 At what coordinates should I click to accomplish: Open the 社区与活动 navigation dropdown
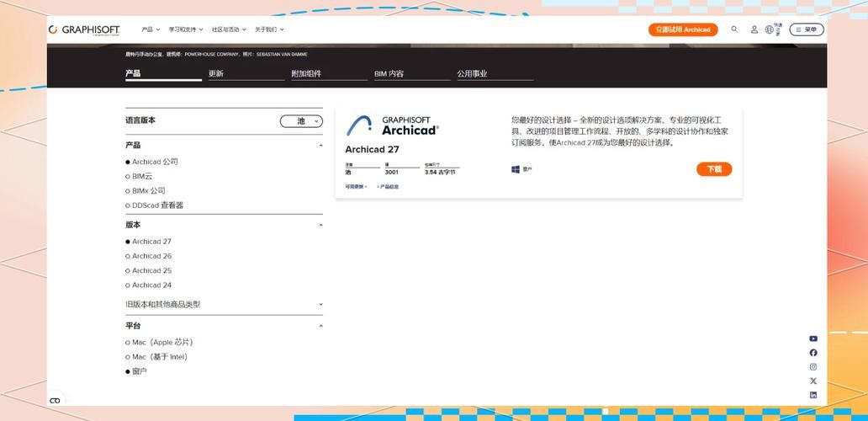click(229, 29)
